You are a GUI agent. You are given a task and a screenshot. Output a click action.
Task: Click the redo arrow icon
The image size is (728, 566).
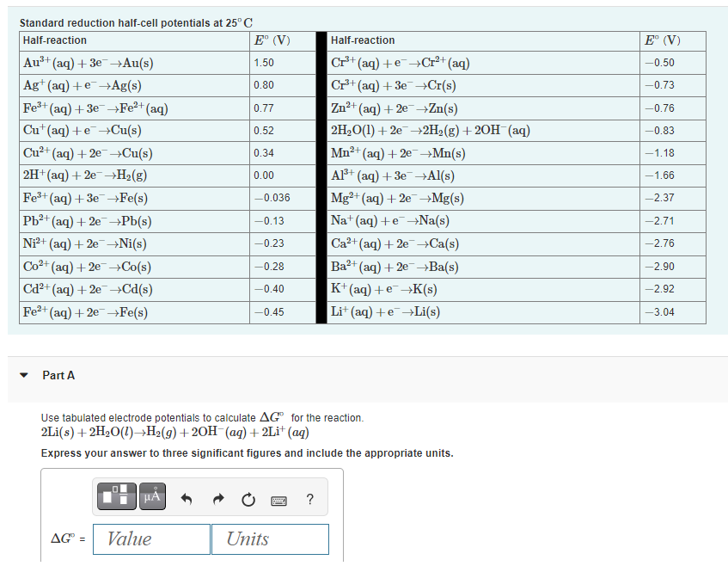(x=217, y=497)
